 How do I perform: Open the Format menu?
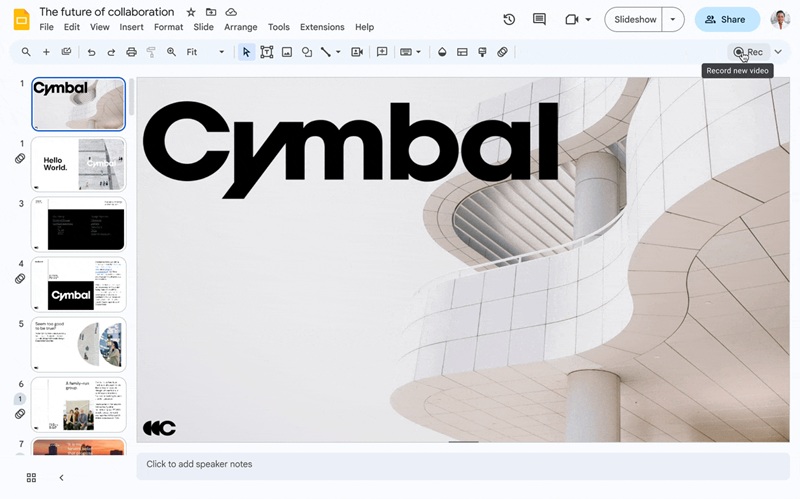[x=168, y=27]
